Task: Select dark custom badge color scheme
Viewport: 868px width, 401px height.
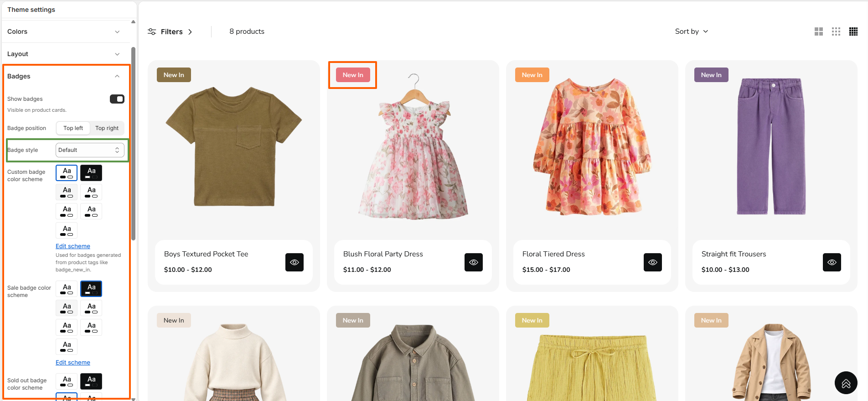Action: pos(91,173)
